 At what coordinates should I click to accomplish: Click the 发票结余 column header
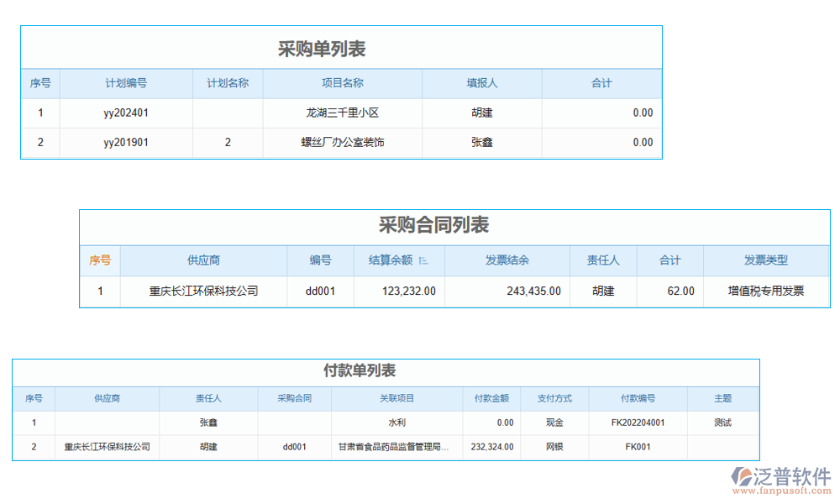[x=507, y=260]
